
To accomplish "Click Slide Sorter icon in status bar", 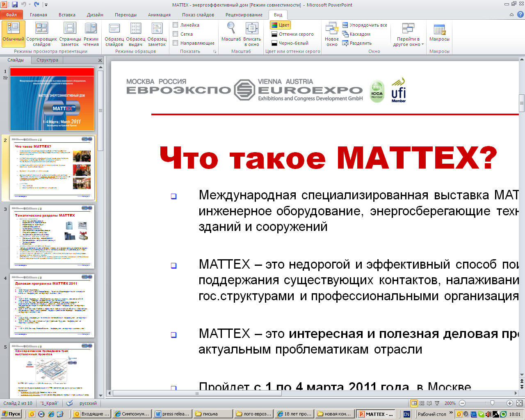I will tap(422, 403).
